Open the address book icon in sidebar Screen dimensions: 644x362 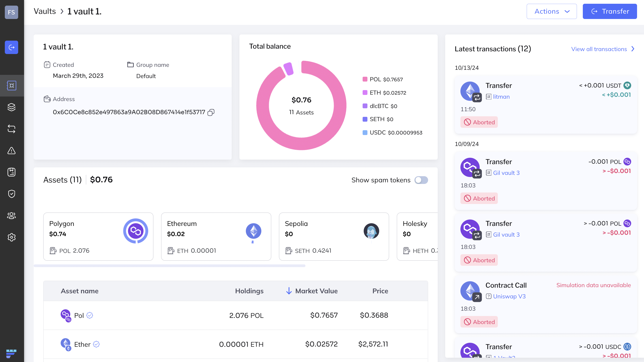click(x=11, y=172)
